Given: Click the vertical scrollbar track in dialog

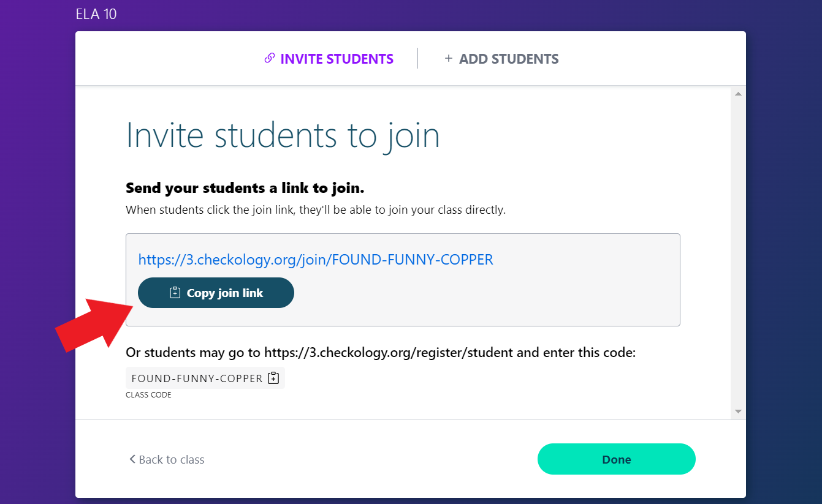Looking at the screenshot, I should 738,245.
